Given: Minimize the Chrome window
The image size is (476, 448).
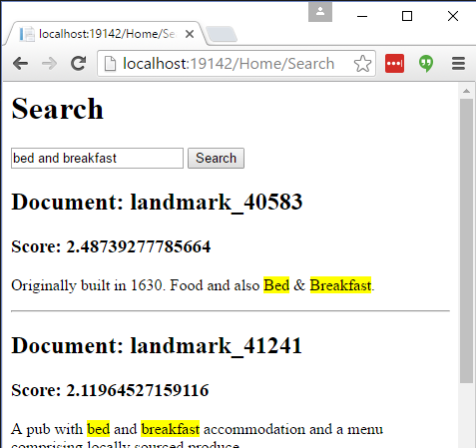Looking at the screenshot, I should coord(362,16).
